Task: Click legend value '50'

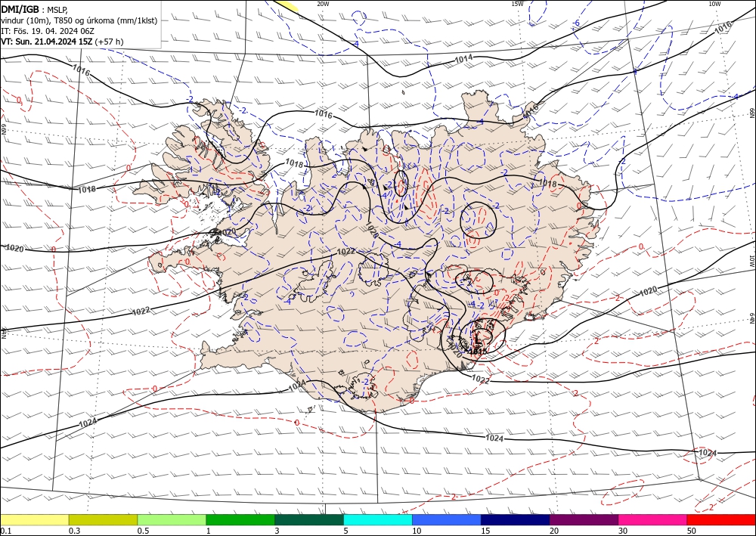Action: point(692,531)
